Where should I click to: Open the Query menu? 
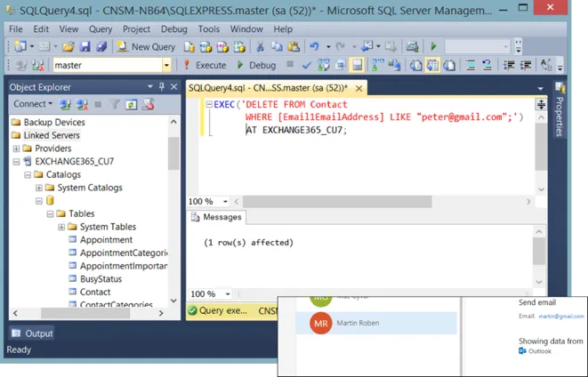point(101,28)
